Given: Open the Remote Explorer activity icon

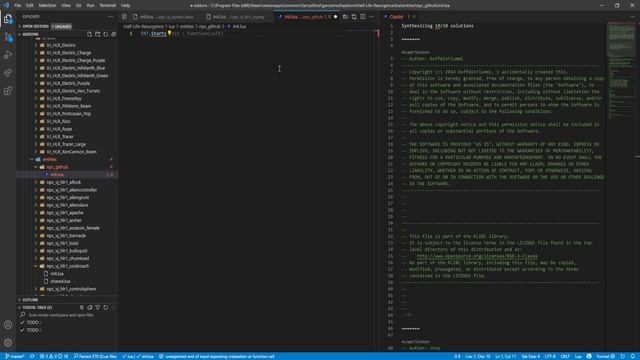Looking at the screenshot, I should pyautogui.click(x=8, y=73).
